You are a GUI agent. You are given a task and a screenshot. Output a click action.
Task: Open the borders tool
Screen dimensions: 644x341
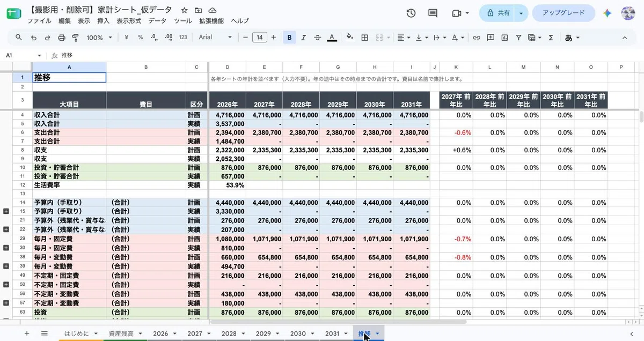pyautogui.click(x=364, y=38)
